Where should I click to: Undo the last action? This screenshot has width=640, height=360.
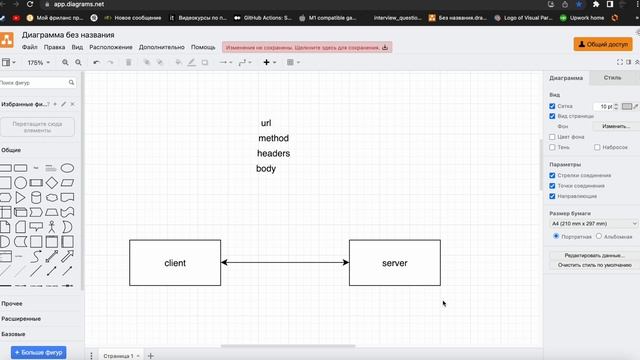[x=96, y=62]
